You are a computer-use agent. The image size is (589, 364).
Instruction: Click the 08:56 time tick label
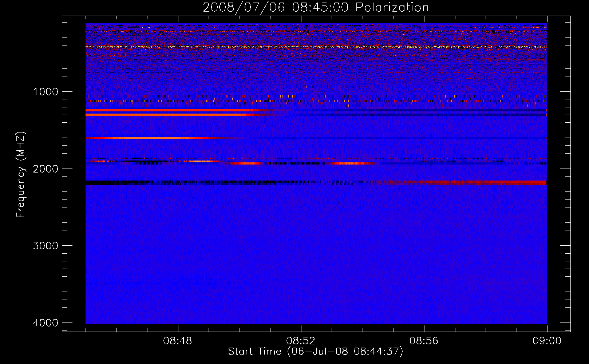tap(424, 341)
